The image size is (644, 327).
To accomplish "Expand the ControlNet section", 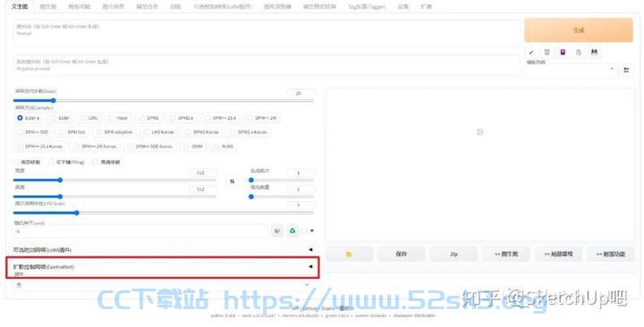I will pos(163,266).
